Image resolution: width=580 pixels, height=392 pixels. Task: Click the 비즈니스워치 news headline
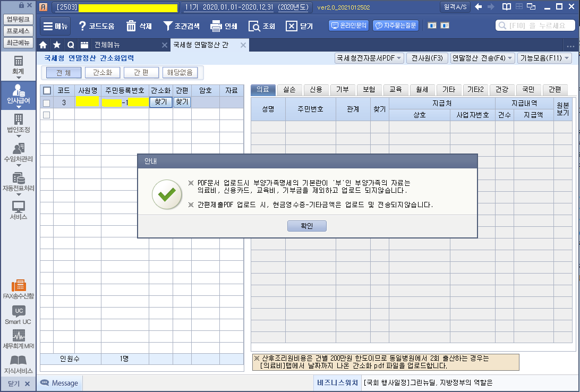428,383
